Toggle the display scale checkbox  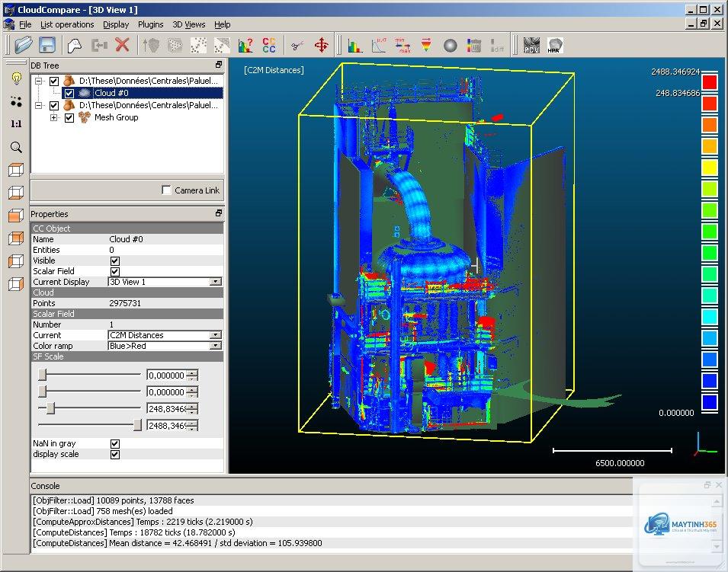pos(115,455)
